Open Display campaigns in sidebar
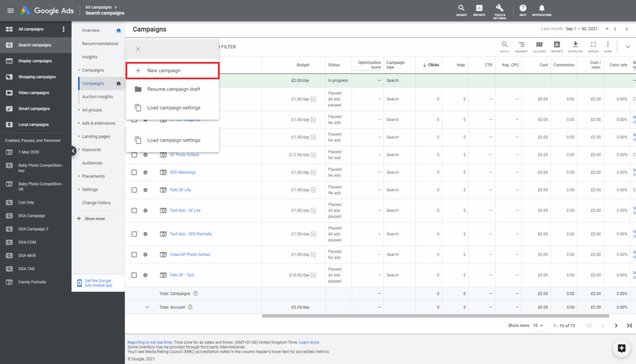Image resolution: width=636 pixels, height=364 pixels. coord(35,61)
